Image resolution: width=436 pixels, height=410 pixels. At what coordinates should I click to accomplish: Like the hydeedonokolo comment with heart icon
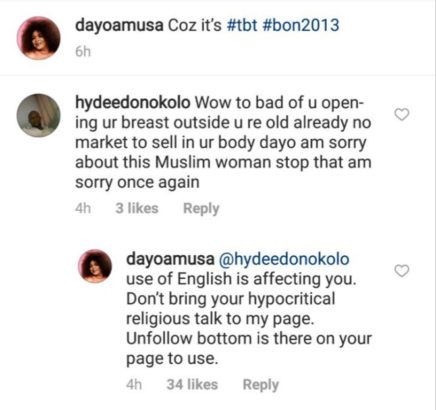tap(401, 115)
